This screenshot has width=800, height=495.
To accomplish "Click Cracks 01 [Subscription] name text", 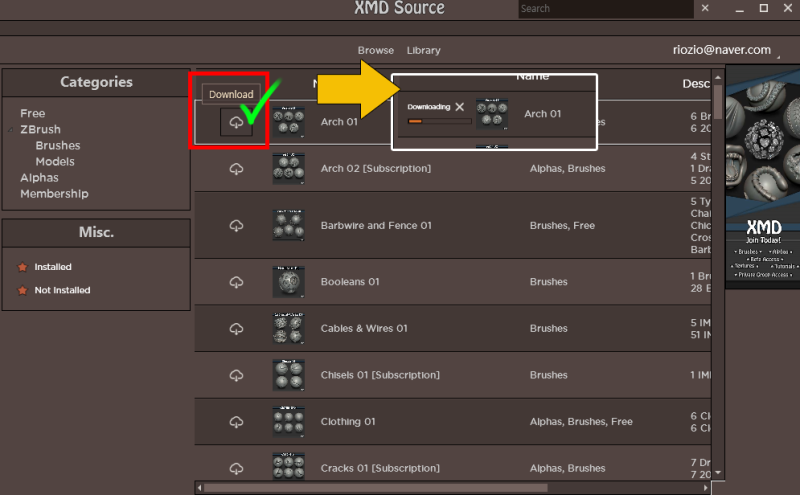I will [380, 468].
